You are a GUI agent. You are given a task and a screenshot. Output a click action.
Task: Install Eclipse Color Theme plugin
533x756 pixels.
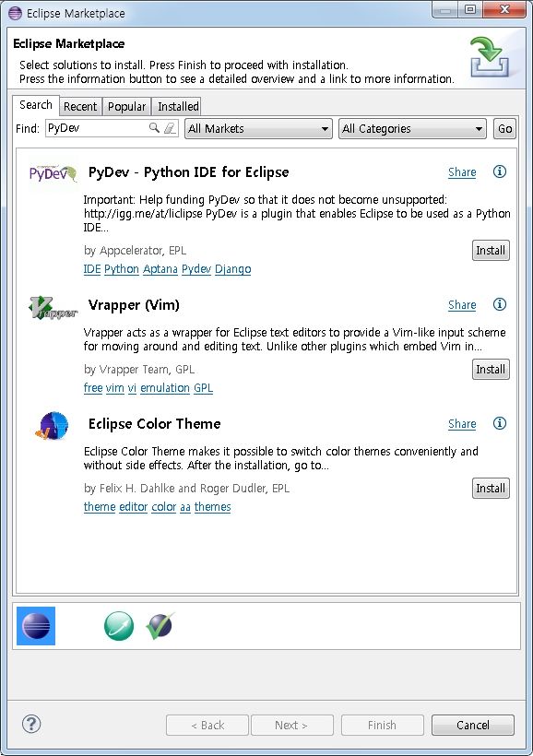point(491,488)
